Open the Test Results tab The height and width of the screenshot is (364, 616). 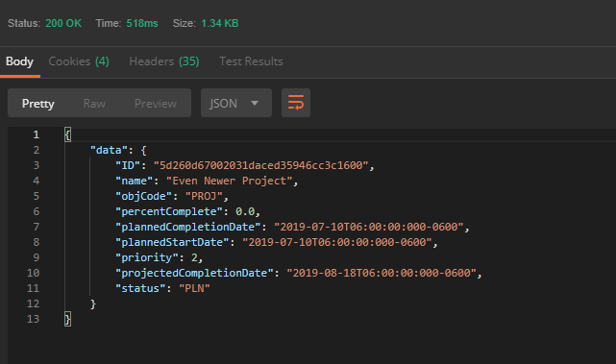(251, 61)
